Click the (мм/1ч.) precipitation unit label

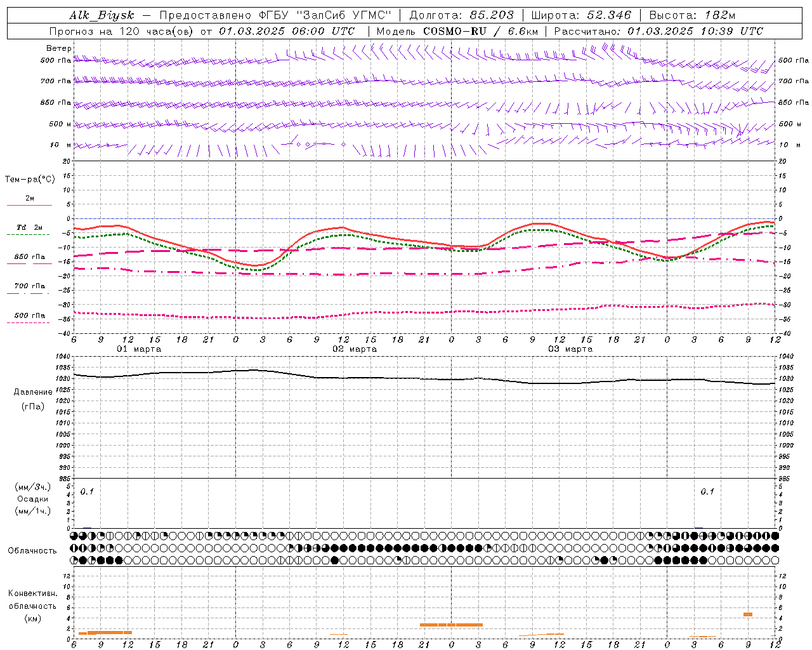point(33,511)
